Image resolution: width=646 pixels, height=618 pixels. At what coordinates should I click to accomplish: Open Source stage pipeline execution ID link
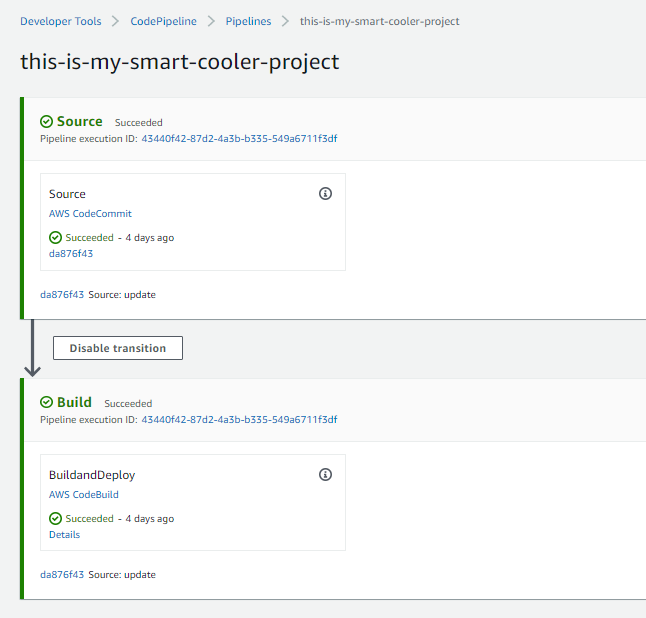[239, 139]
